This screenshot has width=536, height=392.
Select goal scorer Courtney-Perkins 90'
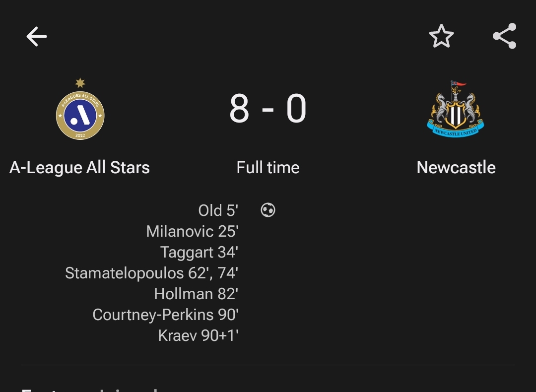pos(165,315)
